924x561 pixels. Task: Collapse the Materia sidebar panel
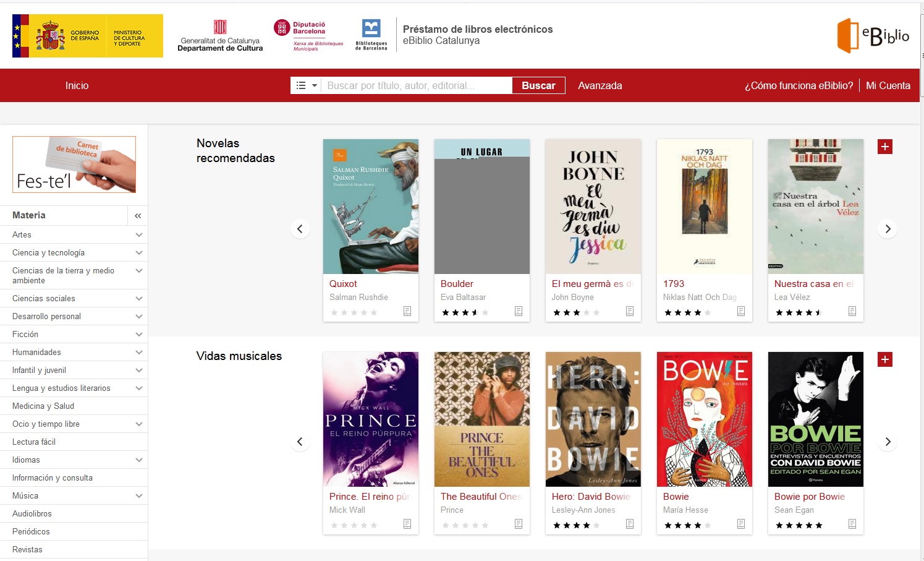[138, 216]
